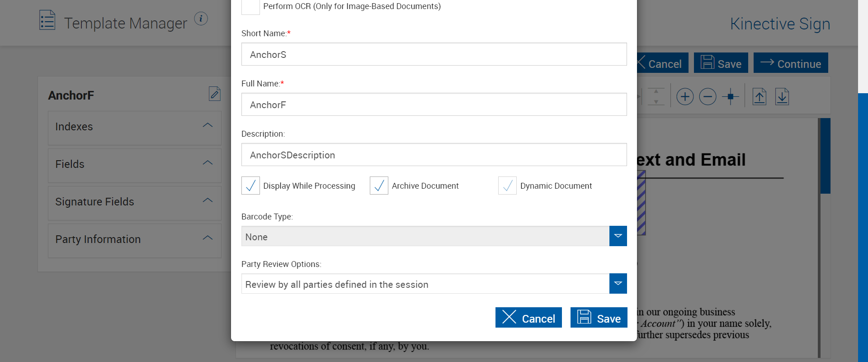
Task: Open the Barcode Type dropdown
Action: (x=618, y=236)
